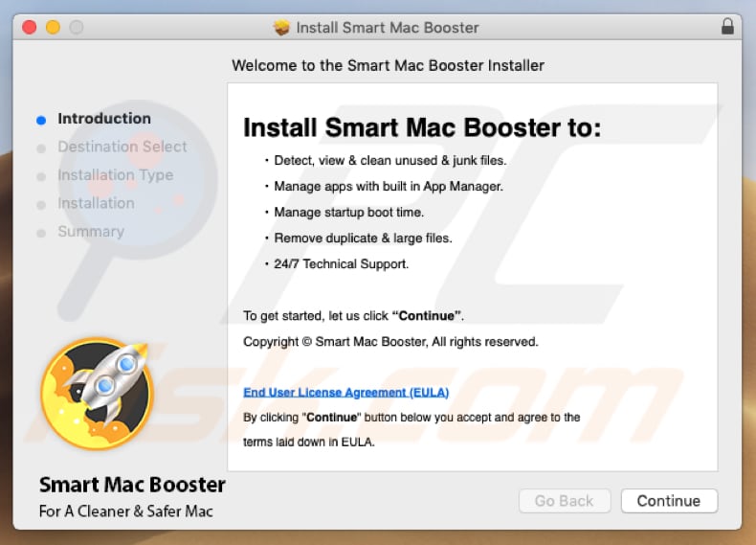Viewport: 756px width, 545px height.
Task: Click the disabled gray zoom button
Action: [x=77, y=27]
